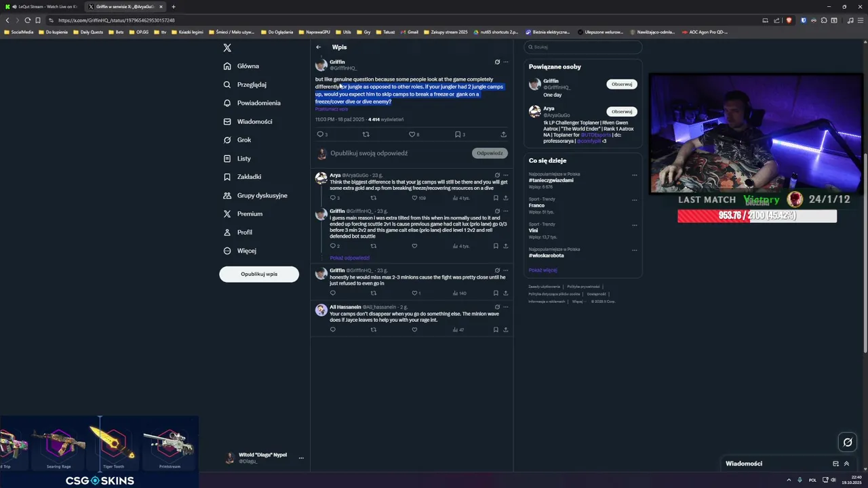The width and height of the screenshot is (868, 488).
Task: Follow Arya with Obserwuj button
Action: [x=622, y=111]
